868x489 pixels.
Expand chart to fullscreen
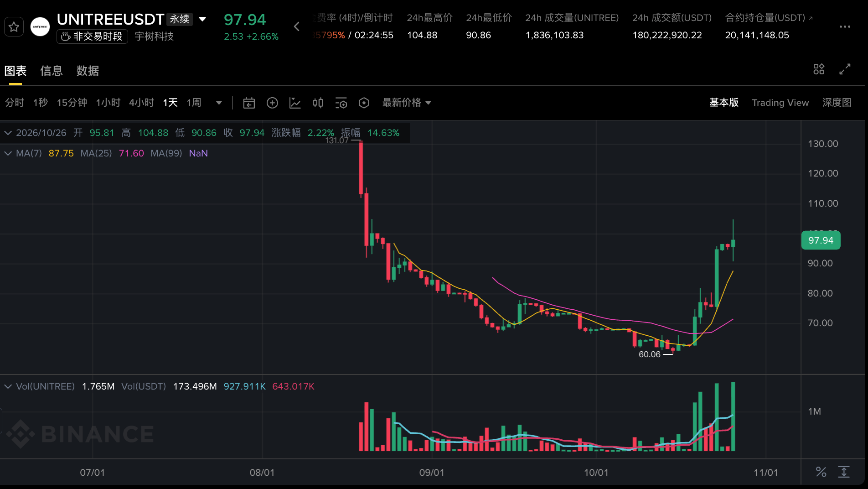845,69
